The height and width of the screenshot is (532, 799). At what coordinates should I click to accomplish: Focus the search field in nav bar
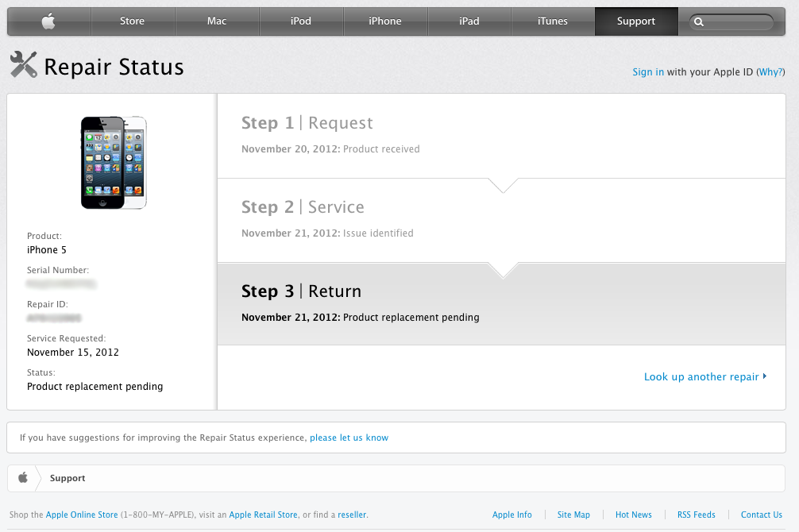pyautogui.click(x=731, y=22)
